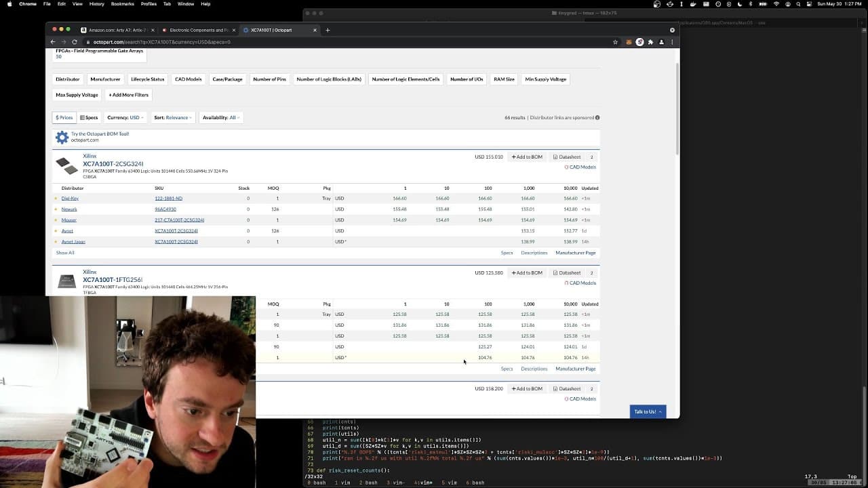Click the Wi-Fi icon in macOS menu bar
Viewport: 868px width, 488px height.
point(776,4)
